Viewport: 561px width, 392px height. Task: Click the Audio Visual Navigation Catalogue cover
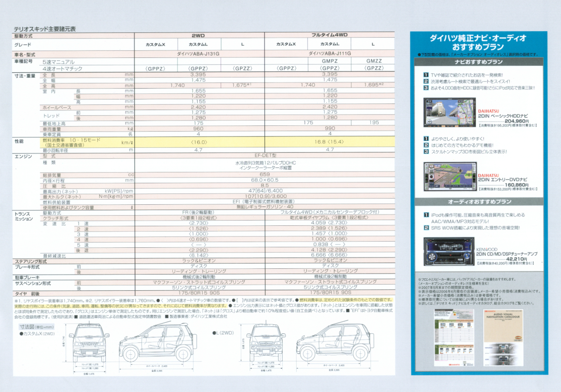coord(503,338)
